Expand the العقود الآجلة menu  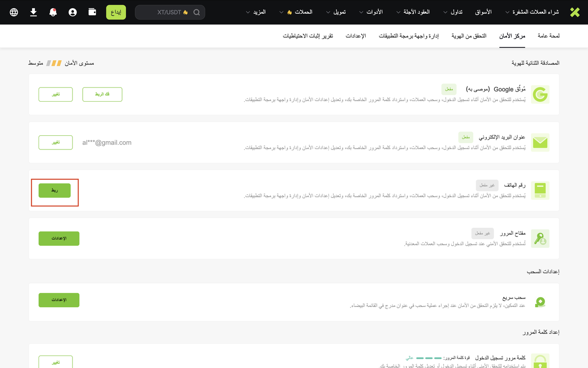coord(413,12)
